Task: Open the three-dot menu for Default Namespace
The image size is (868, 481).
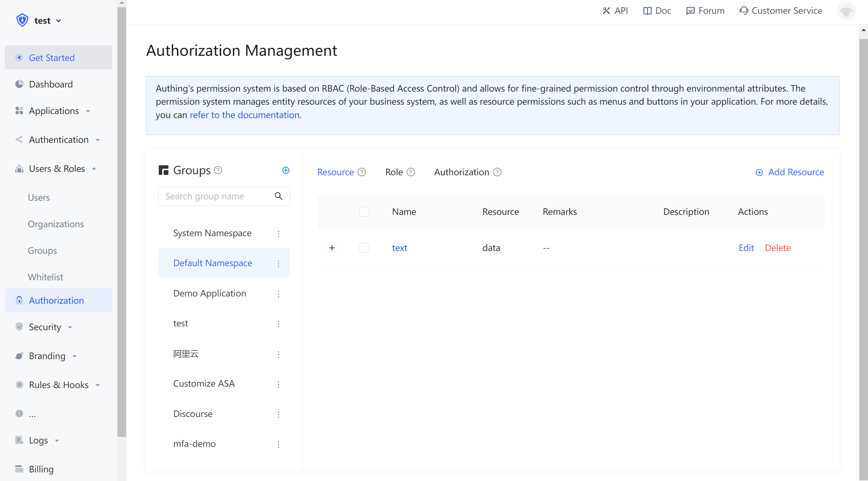Action: [x=278, y=263]
